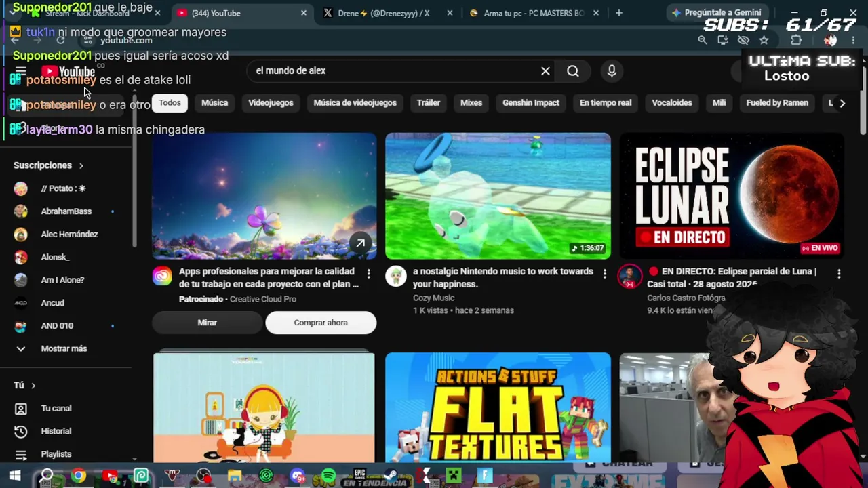Click the Comprar ahora button
The width and height of the screenshot is (868, 488).
tap(321, 323)
